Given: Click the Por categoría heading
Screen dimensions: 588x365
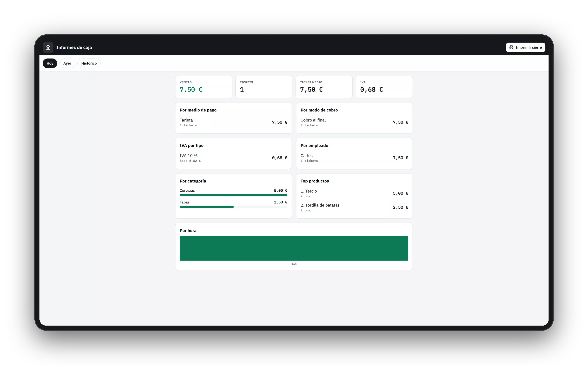Looking at the screenshot, I should (x=193, y=181).
